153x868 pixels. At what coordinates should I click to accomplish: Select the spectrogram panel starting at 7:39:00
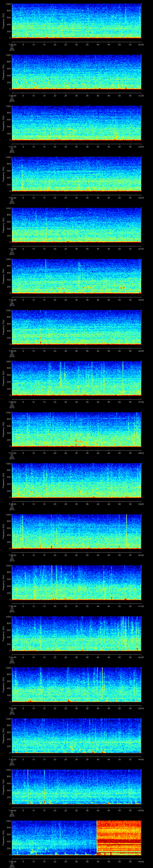[x=77, y=531]
